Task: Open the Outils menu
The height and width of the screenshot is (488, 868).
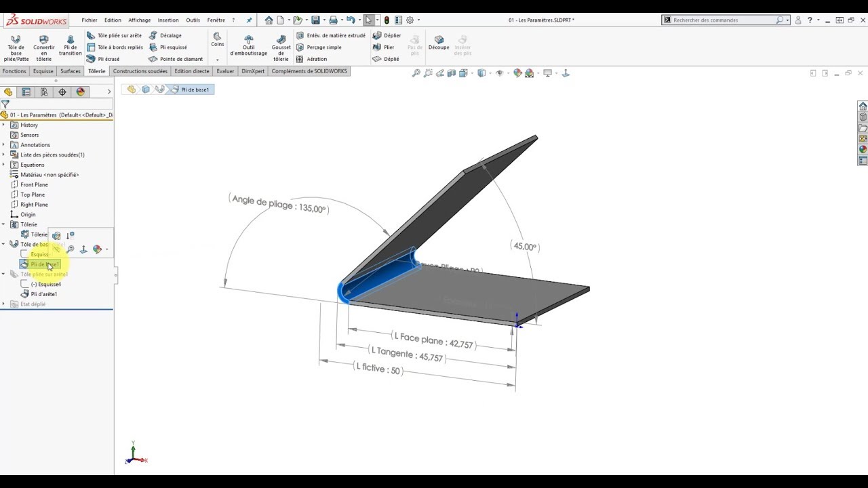Action: [193, 20]
